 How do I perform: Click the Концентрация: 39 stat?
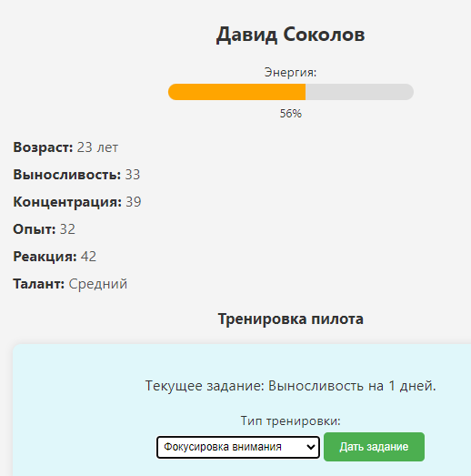77,202
